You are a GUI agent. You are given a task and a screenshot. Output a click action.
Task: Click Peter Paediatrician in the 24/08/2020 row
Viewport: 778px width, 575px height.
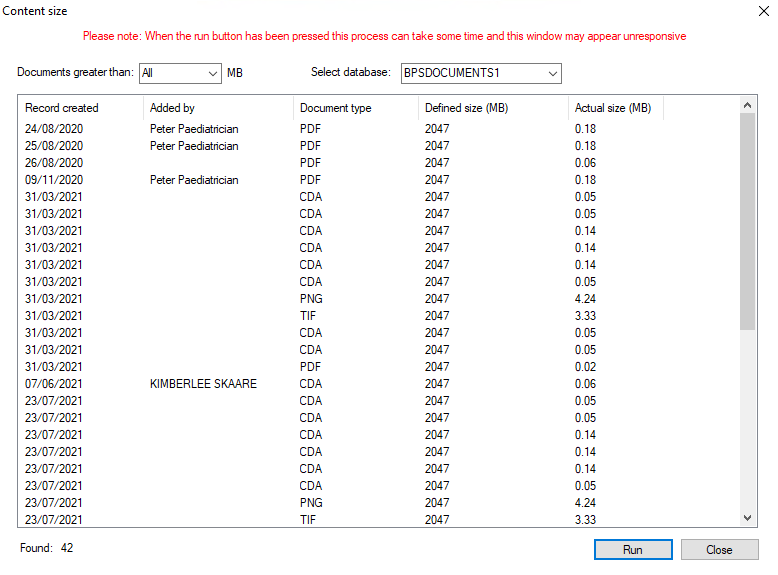tap(194, 129)
